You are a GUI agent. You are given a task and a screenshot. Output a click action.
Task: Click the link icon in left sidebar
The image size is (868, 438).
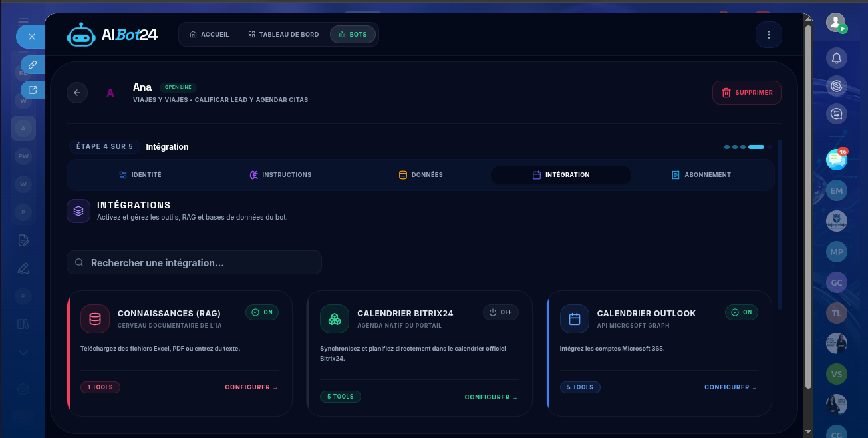pyautogui.click(x=33, y=65)
